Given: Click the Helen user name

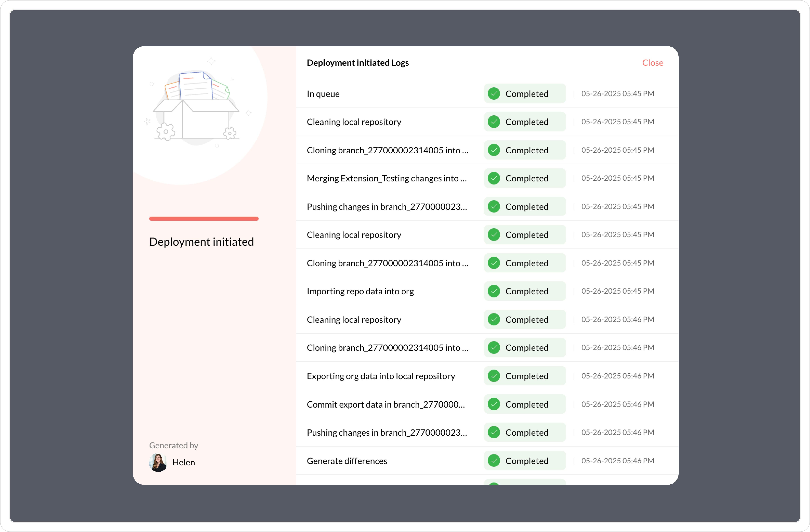Looking at the screenshot, I should tap(183, 462).
